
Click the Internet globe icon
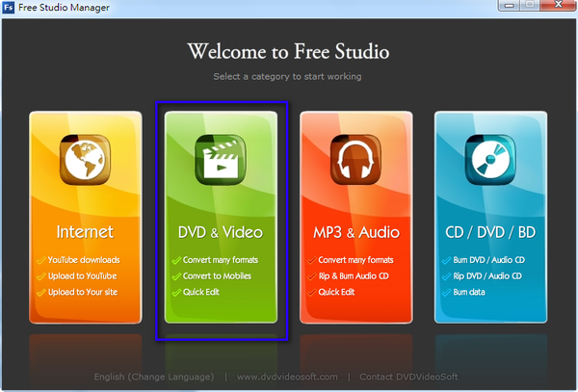[85, 160]
